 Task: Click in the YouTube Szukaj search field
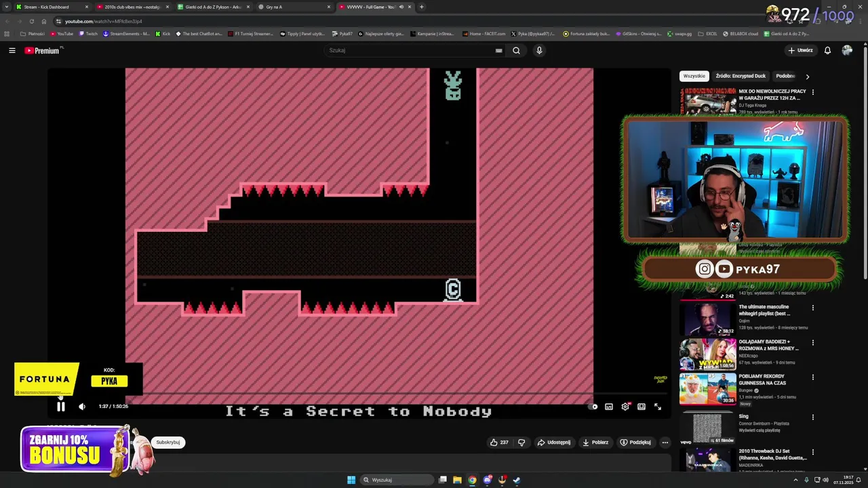(410, 50)
